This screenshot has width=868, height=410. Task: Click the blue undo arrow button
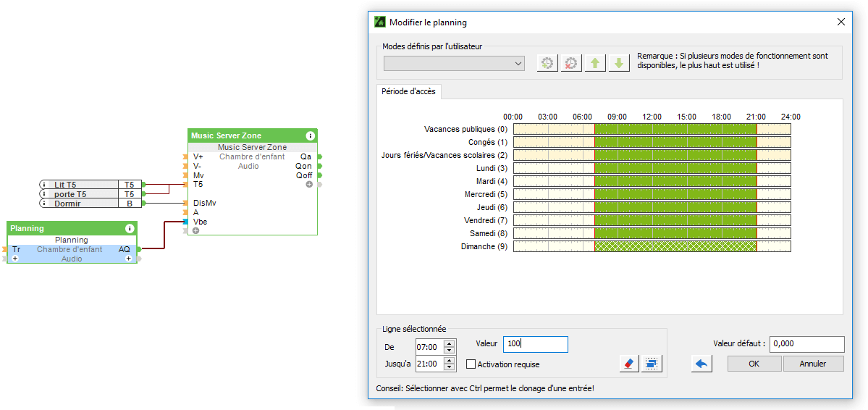tap(701, 364)
